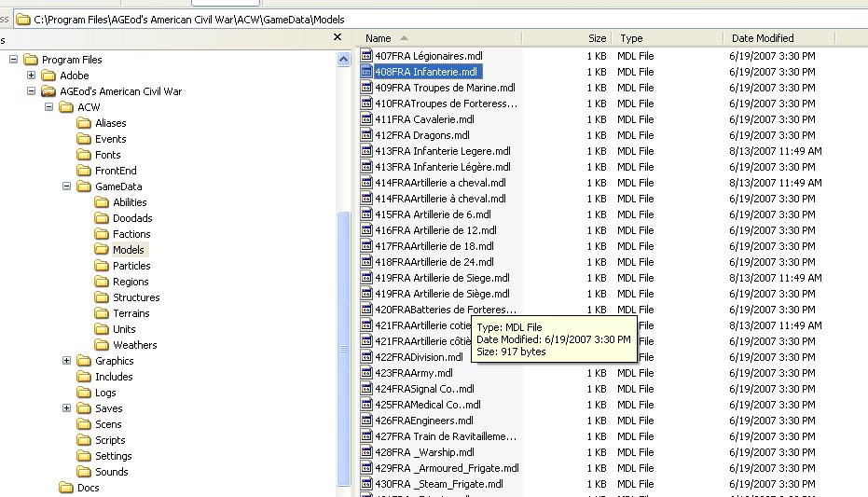Expand the Graphics folder node
The image size is (868, 497).
[67, 361]
